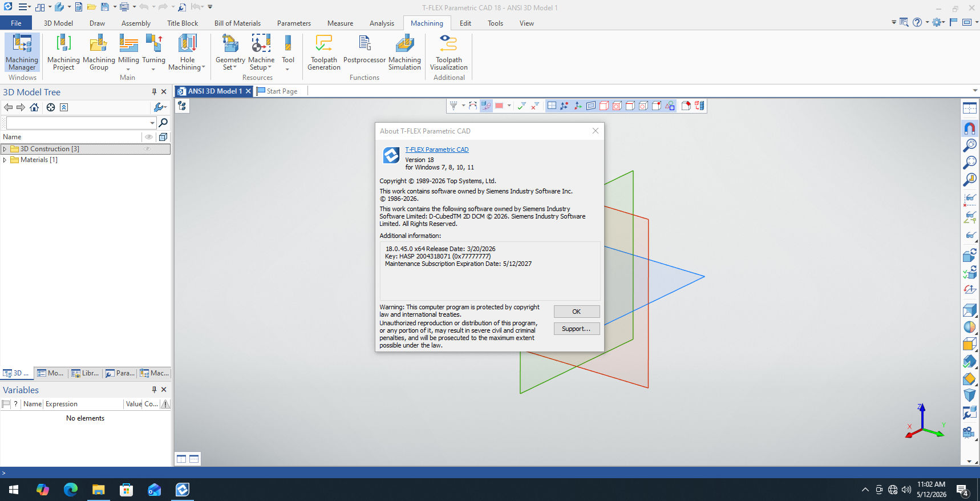
Task: Click OK in the About dialog
Action: (577, 312)
